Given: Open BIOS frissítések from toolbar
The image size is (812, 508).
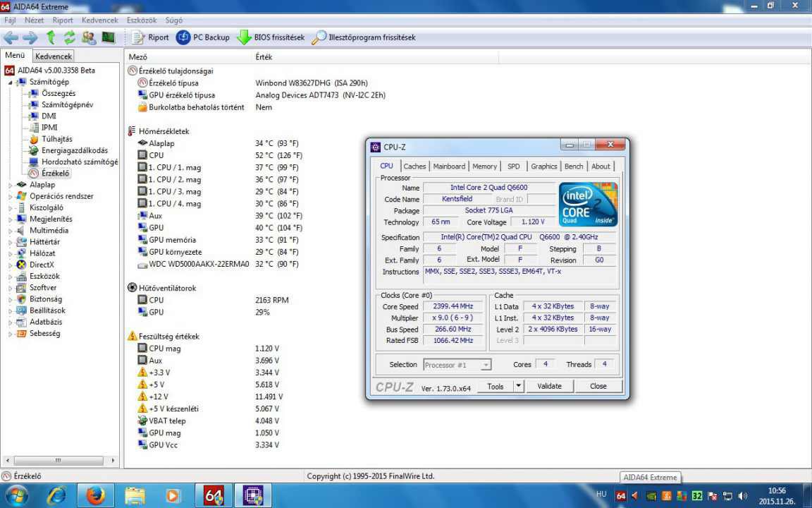Looking at the screenshot, I should click(x=271, y=37).
